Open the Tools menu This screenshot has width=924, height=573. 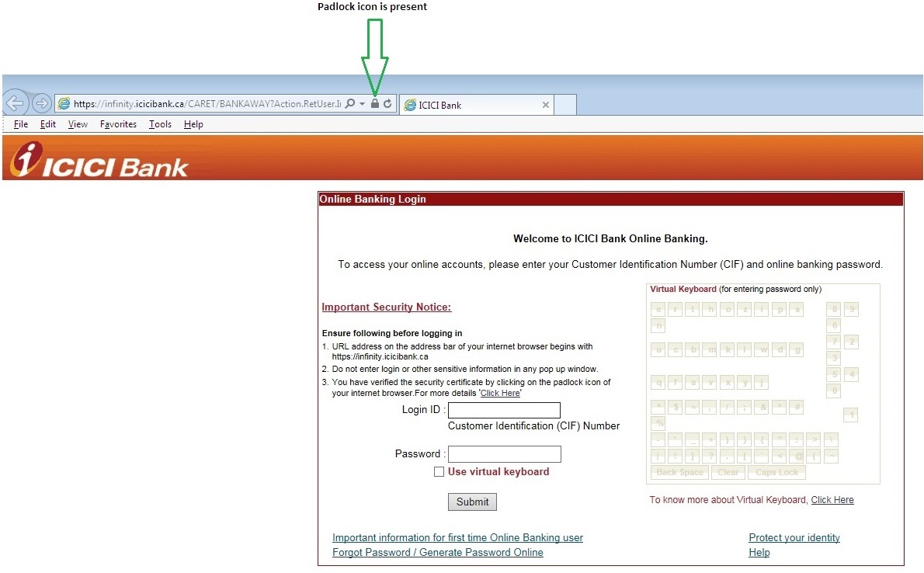click(x=160, y=124)
